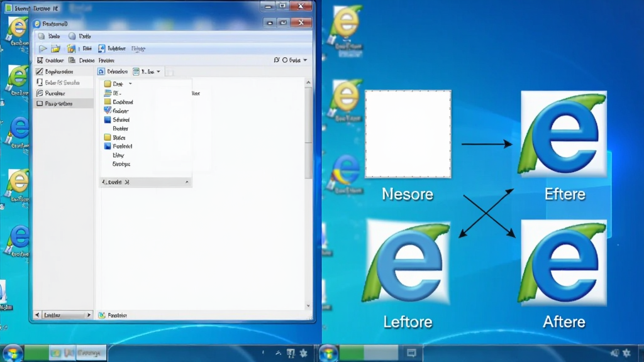Click the Leftore label
The width and height of the screenshot is (644, 362).
[x=408, y=322]
